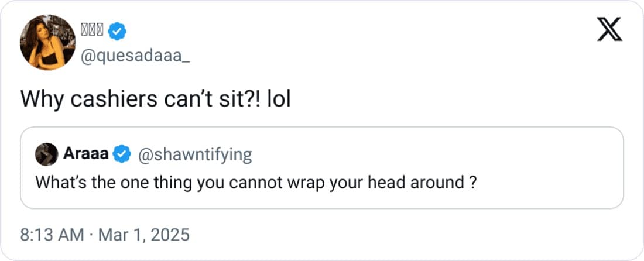
Task: Click the verified badge next to Araaa
Action: click(122, 154)
